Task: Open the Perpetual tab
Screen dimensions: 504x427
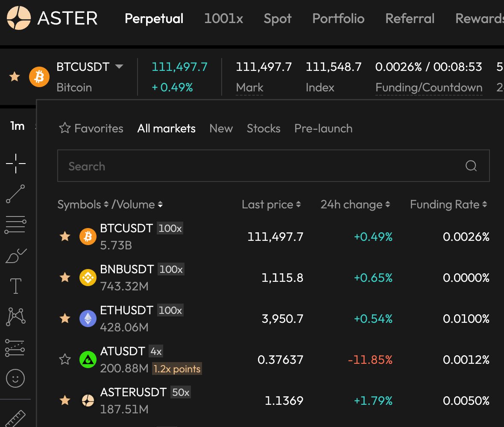Action: 154,19
